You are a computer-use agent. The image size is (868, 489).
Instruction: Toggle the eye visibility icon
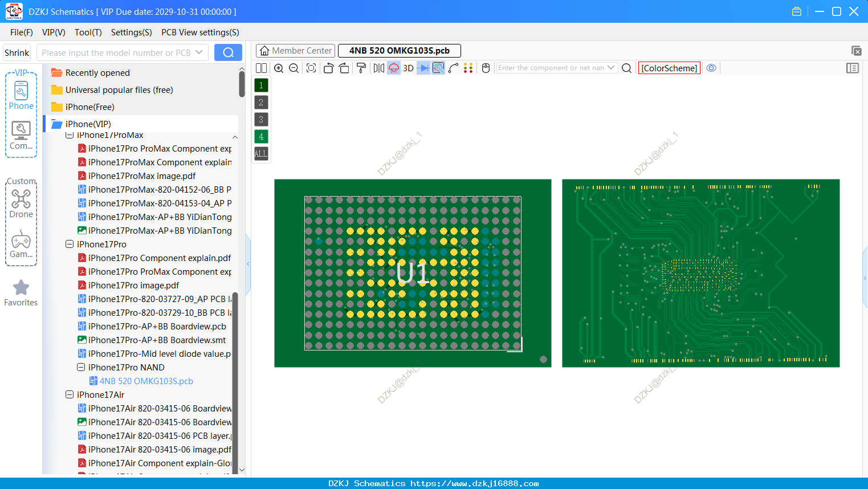(x=711, y=68)
